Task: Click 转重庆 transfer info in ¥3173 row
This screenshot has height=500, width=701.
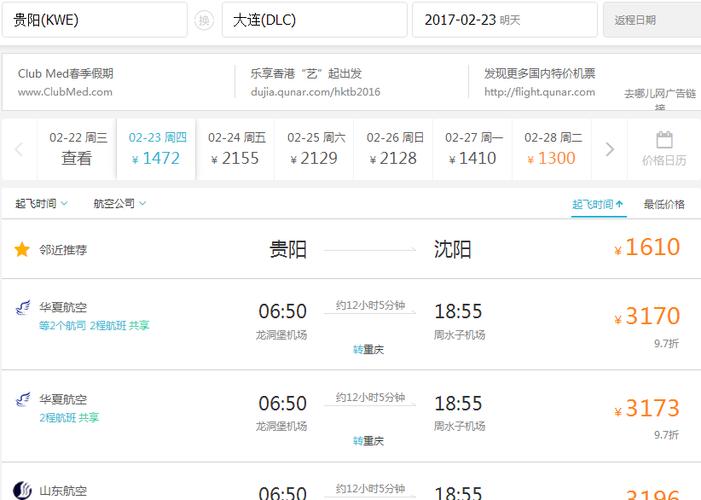Action: pos(368,441)
